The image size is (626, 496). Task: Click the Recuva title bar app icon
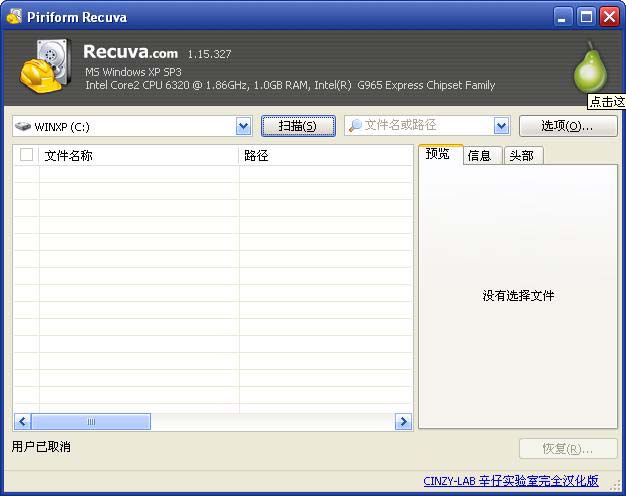pyautogui.click(x=15, y=17)
